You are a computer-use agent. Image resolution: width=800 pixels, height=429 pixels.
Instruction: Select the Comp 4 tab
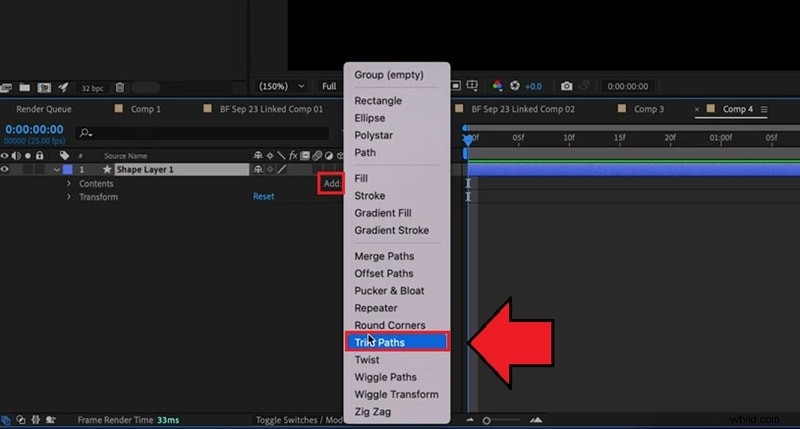(738, 109)
